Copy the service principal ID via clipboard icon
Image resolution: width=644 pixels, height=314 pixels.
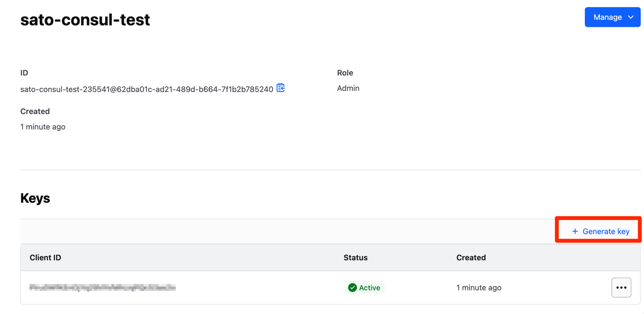coord(280,88)
